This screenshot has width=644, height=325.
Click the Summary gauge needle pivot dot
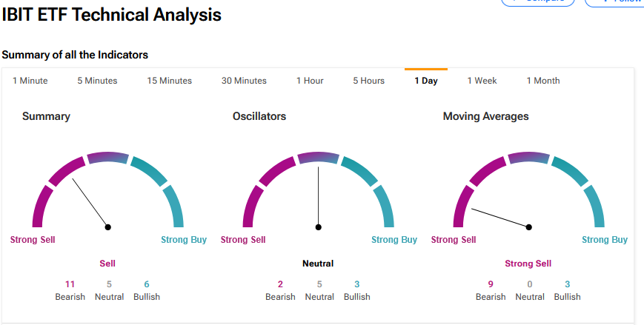[108, 227]
